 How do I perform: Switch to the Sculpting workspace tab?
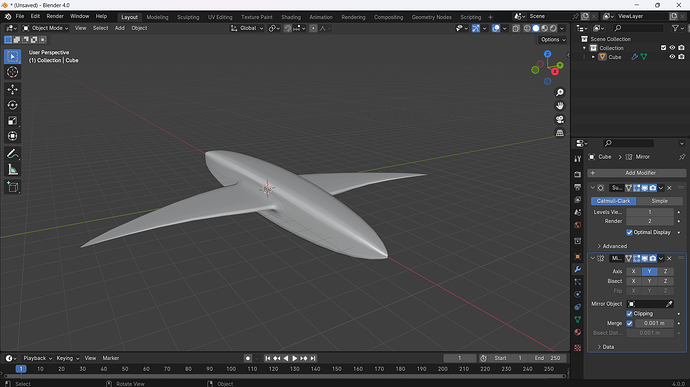click(x=188, y=17)
